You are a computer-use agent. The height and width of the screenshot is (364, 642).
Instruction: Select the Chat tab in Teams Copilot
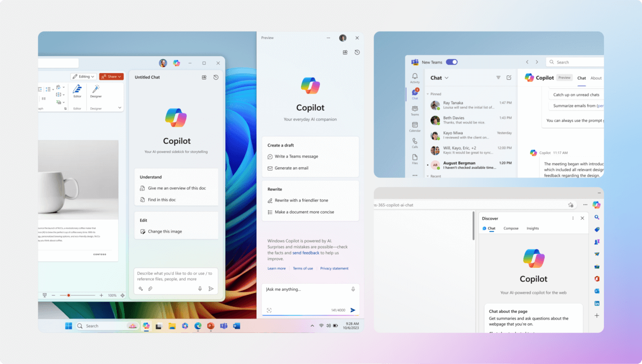tap(582, 78)
